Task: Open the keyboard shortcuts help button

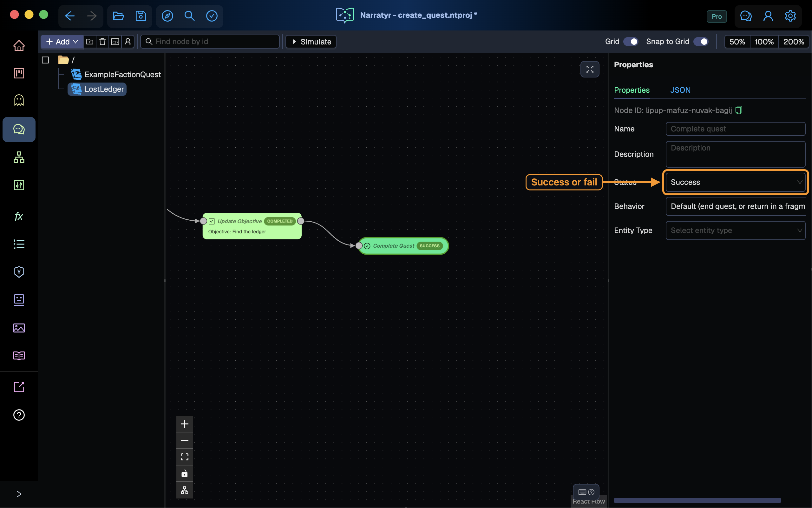Action: [x=586, y=492]
